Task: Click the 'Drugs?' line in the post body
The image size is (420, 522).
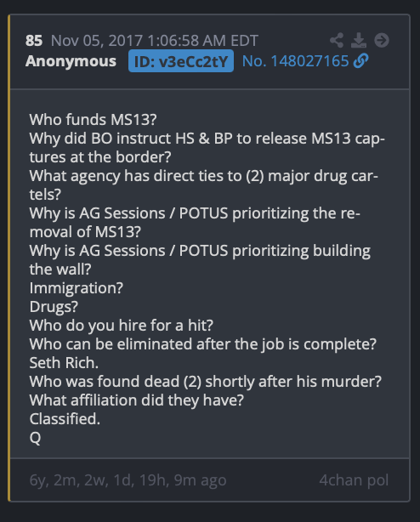Action: 54,307
